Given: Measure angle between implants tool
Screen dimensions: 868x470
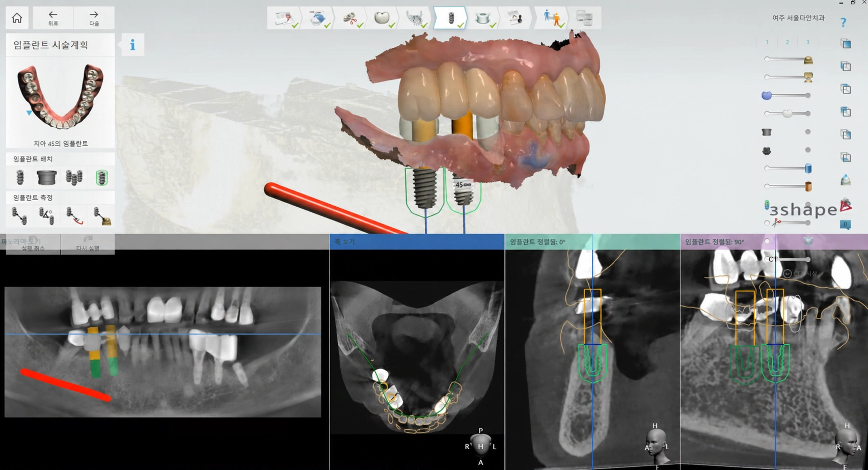Looking at the screenshot, I should click(x=47, y=216).
